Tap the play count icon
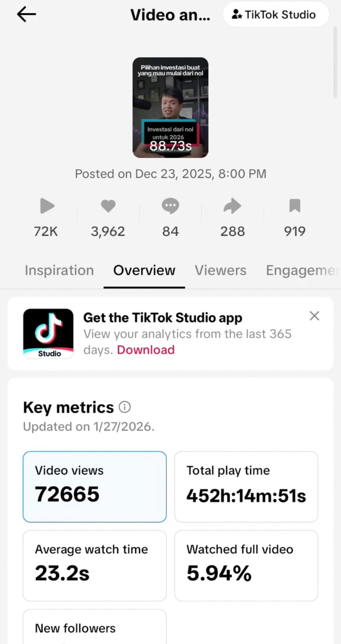Viewport: 341px width, 644px height. coord(47,206)
